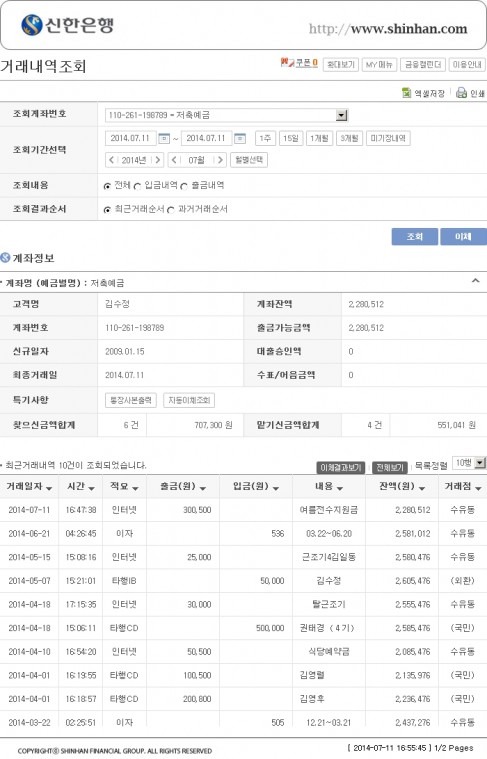Image resolution: width=487 pixels, height=759 pixels.
Task: Click the 식당예약금 transaction description
Action: (x=329, y=652)
